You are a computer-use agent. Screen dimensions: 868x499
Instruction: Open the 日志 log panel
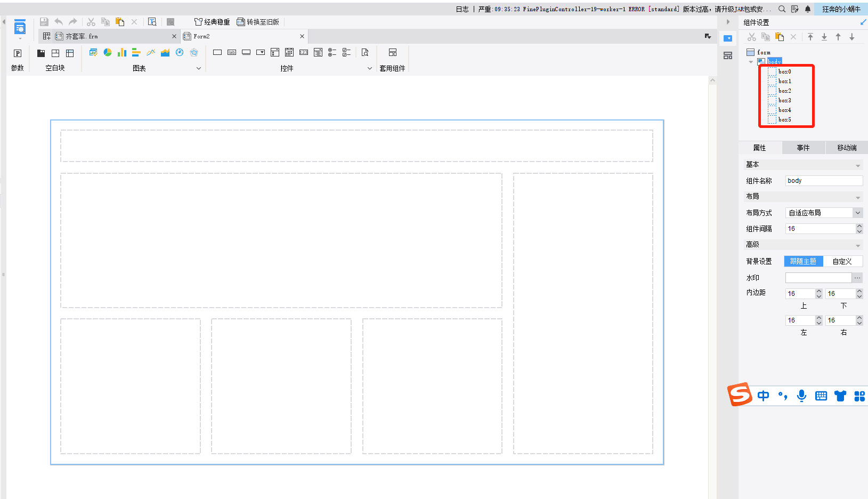tap(462, 9)
